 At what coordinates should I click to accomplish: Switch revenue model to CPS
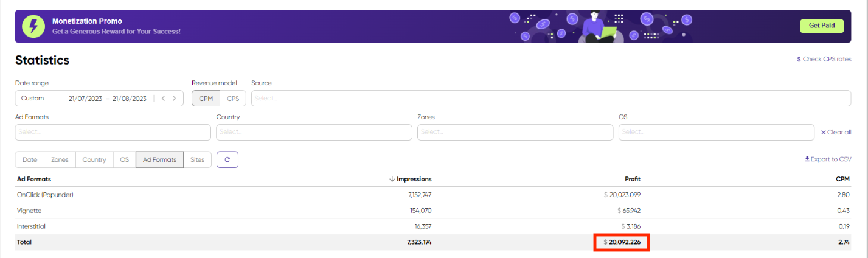coord(233,98)
